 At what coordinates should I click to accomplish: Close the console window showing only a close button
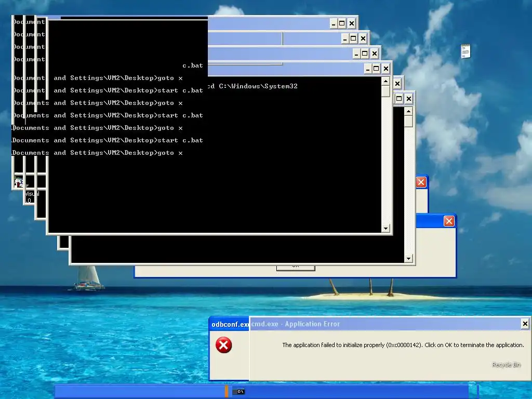[397, 84]
